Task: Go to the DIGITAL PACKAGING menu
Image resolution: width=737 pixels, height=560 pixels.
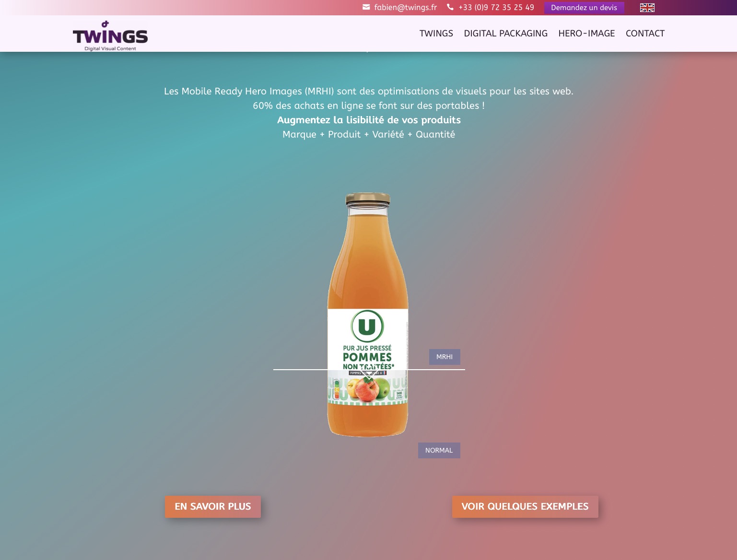Action: pos(505,34)
